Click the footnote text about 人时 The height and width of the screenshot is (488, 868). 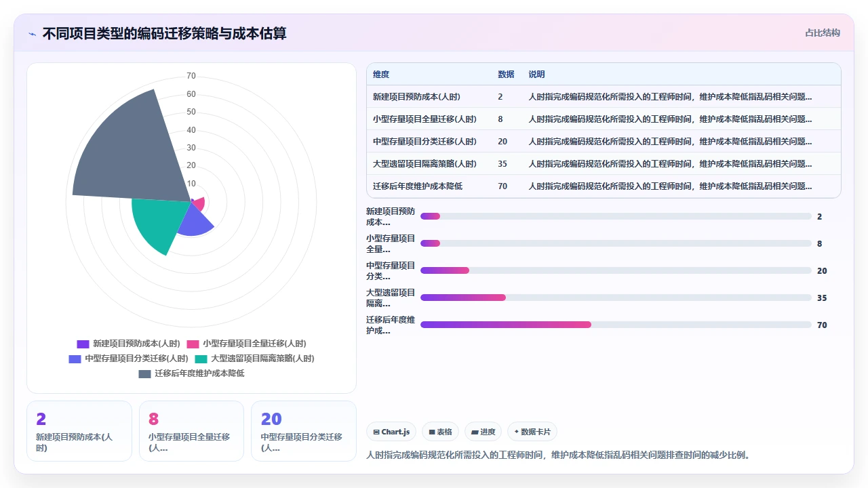[x=558, y=455]
